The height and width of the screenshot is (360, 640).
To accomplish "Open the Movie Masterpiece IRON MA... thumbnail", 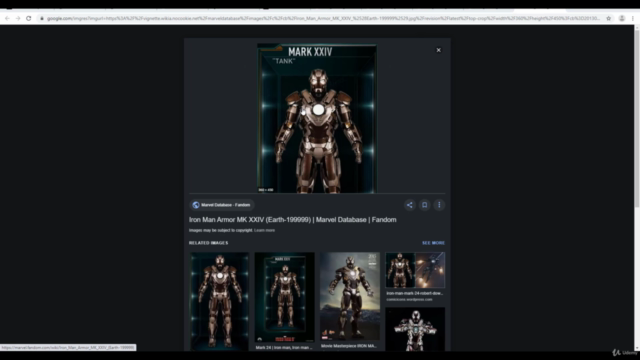I will [x=350, y=296].
